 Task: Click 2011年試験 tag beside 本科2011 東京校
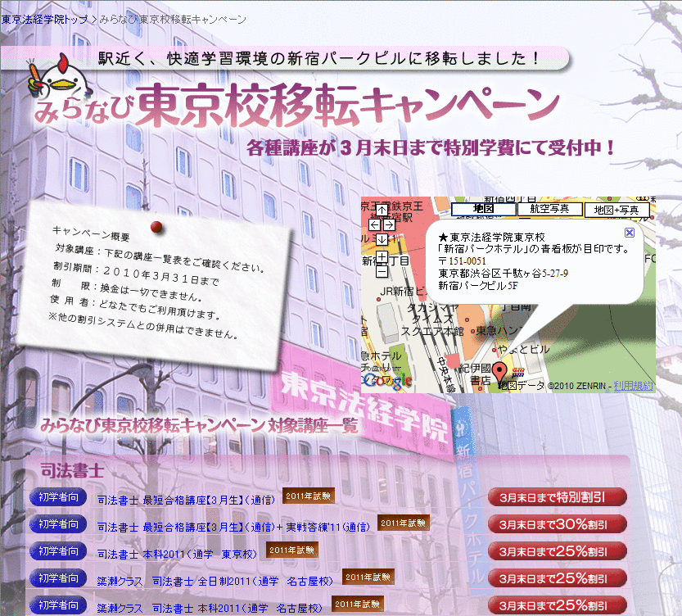tap(292, 550)
